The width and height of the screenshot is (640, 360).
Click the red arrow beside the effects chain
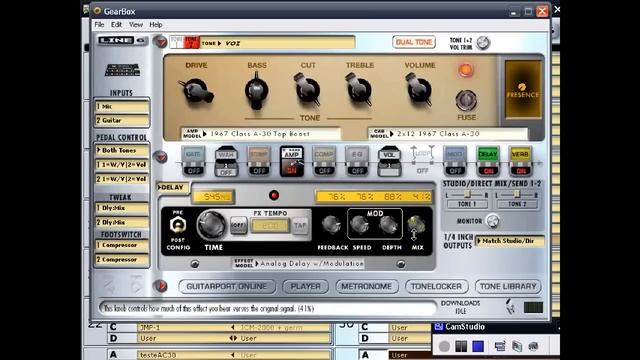[x=160, y=157]
